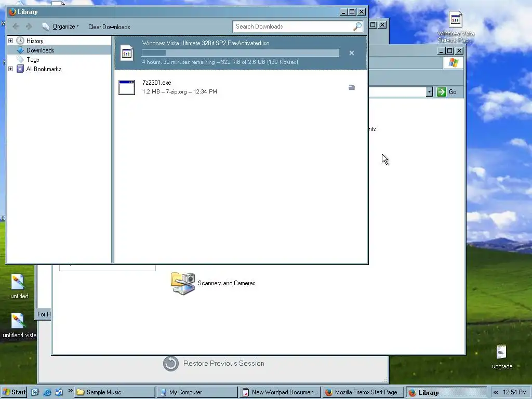Close the My Computer window behind Library

(459, 51)
